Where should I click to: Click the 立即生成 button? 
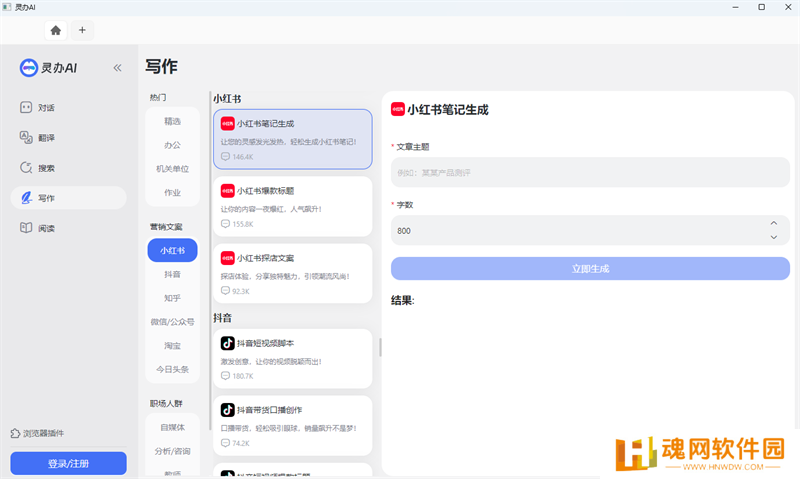(x=590, y=269)
